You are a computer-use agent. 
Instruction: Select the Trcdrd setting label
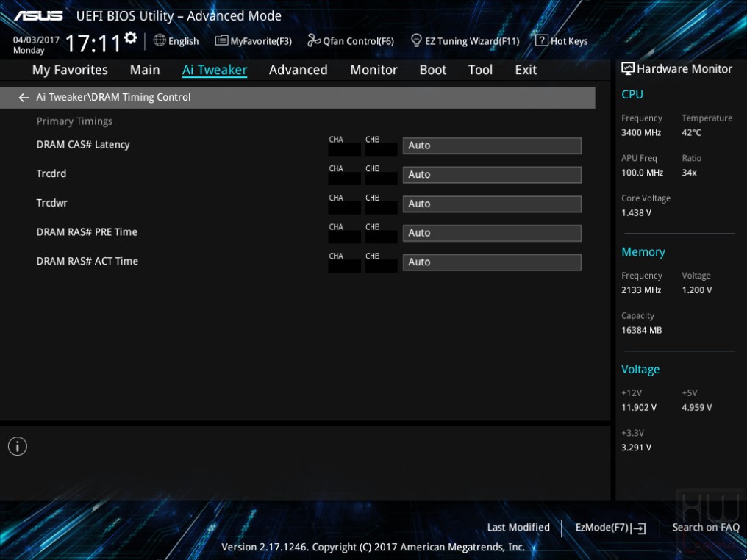[51, 174]
